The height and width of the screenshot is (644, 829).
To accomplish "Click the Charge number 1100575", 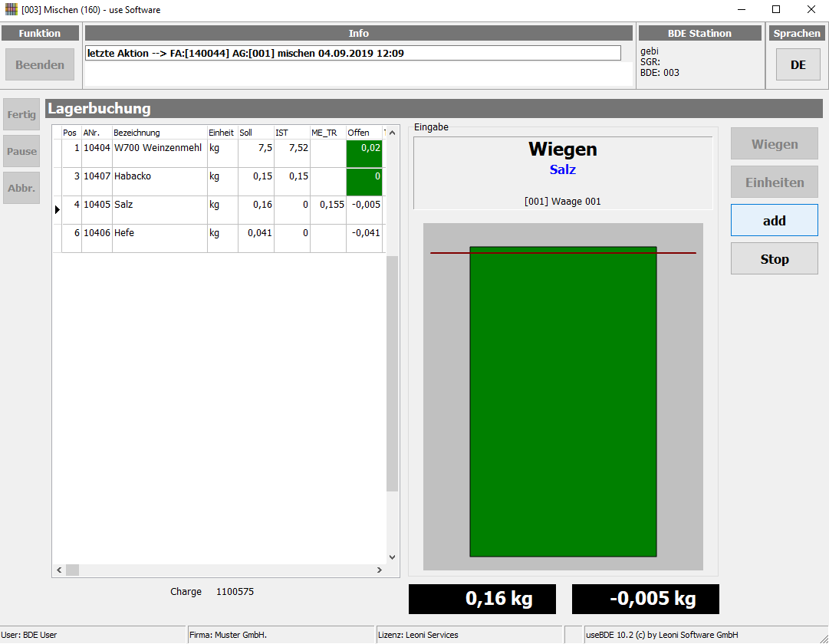I will pos(235,592).
